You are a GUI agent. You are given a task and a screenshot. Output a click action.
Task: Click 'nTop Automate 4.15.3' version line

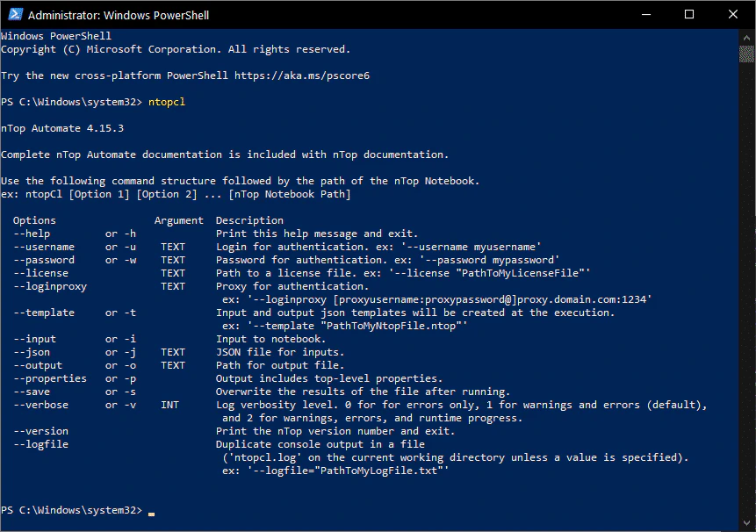point(62,128)
